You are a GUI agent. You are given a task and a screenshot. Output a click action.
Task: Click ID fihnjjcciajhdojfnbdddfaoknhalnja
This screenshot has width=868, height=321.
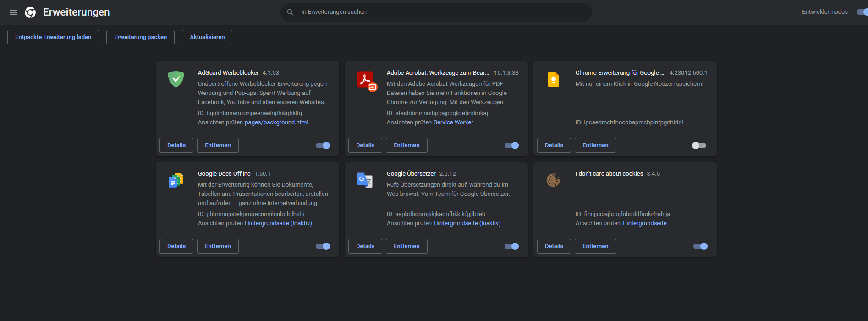point(623,214)
